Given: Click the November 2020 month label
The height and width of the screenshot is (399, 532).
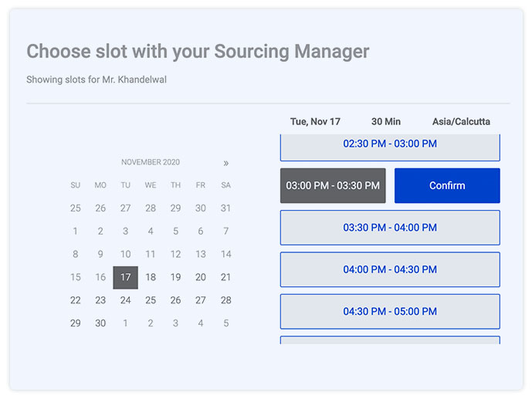Looking at the screenshot, I should pyautogui.click(x=151, y=162).
